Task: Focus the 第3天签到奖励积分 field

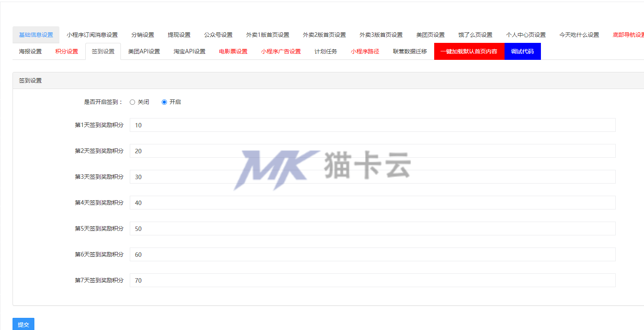Action: coord(372,177)
